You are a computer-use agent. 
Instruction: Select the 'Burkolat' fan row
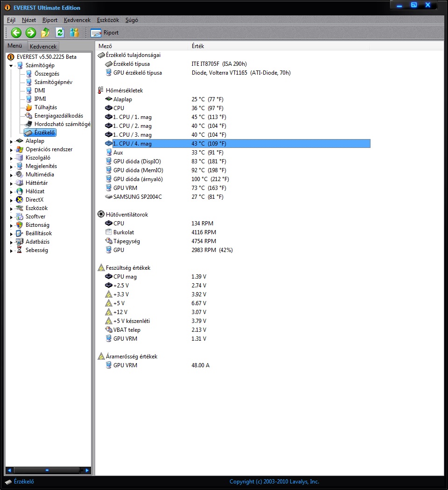[x=238, y=232]
